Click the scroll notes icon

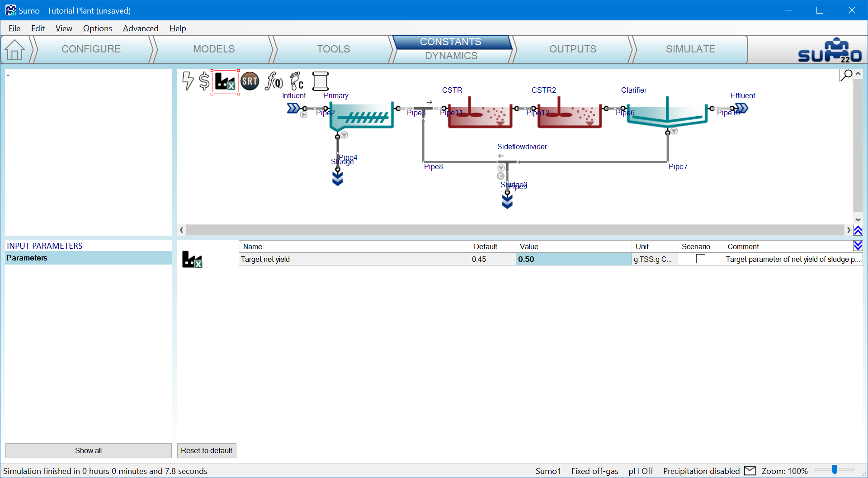(320, 81)
